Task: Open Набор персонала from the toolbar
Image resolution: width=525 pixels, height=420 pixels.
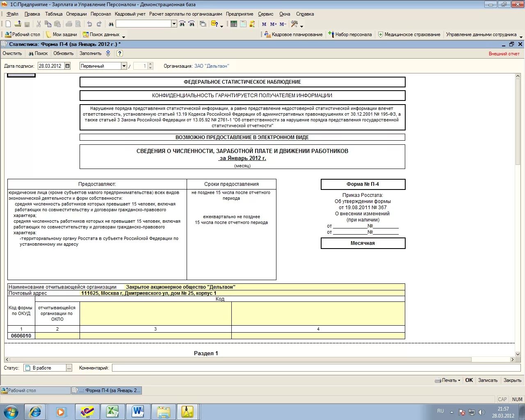Action: 350,34
